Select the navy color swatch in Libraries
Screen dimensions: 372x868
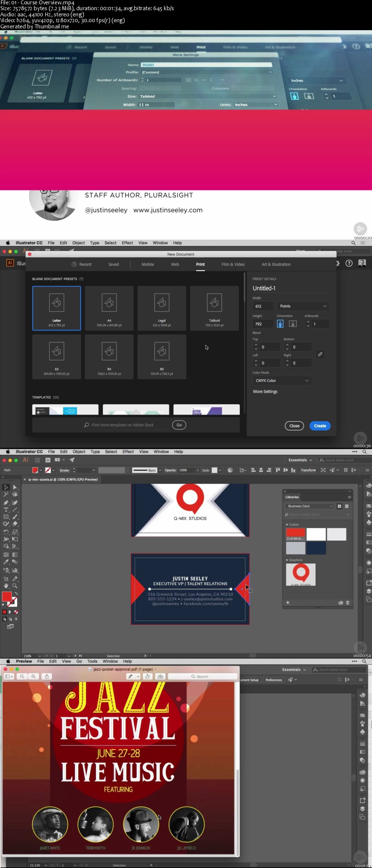pyautogui.click(x=316, y=548)
